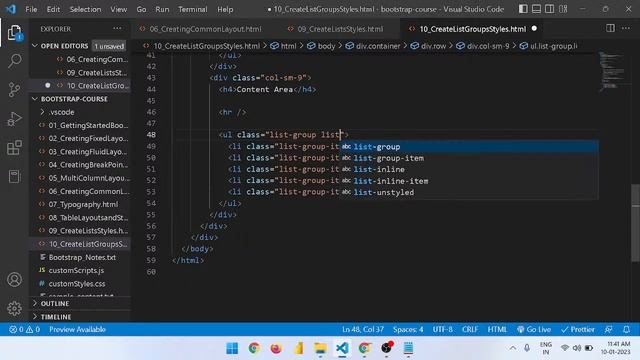Select list-inline autocomplete suggestion
Screen dimensions: 640x360
pyautogui.click(x=469, y=169)
